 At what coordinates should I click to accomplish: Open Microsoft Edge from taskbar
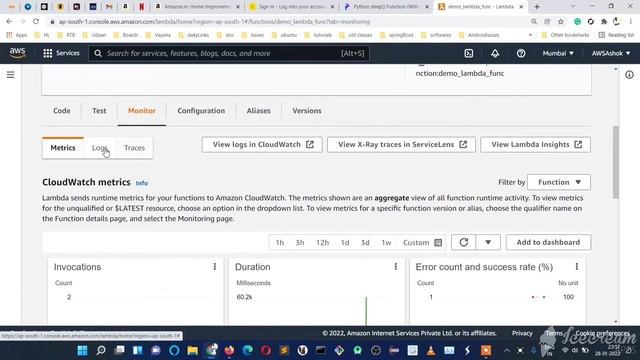[248, 350]
